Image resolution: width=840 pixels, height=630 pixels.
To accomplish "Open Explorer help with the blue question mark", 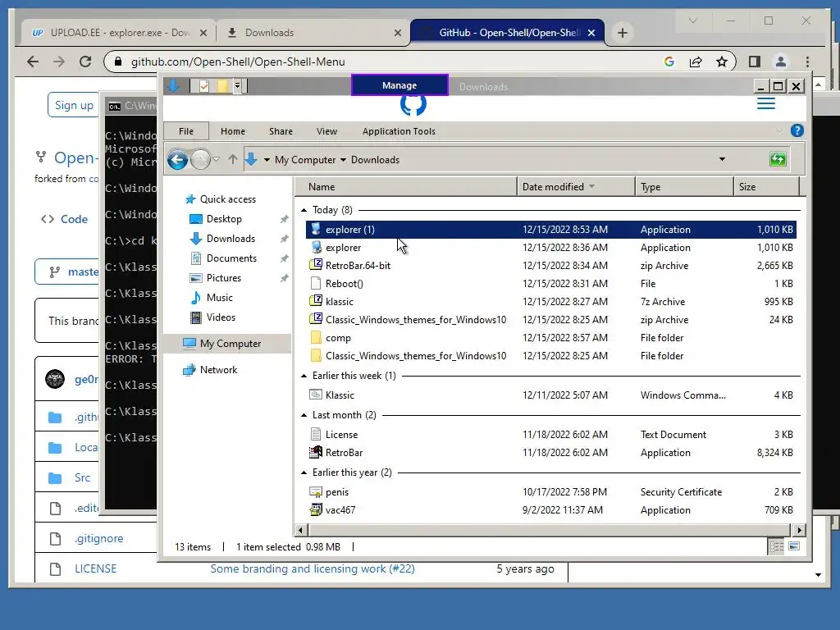I will pyautogui.click(x=797, y=130).
